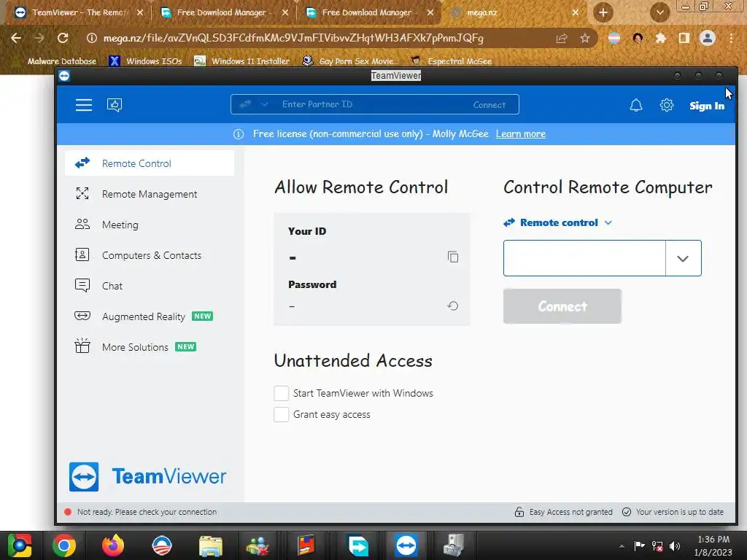Open TeamViewer settings gear
This screenshot has width=747, height=560.
(667, 105)
